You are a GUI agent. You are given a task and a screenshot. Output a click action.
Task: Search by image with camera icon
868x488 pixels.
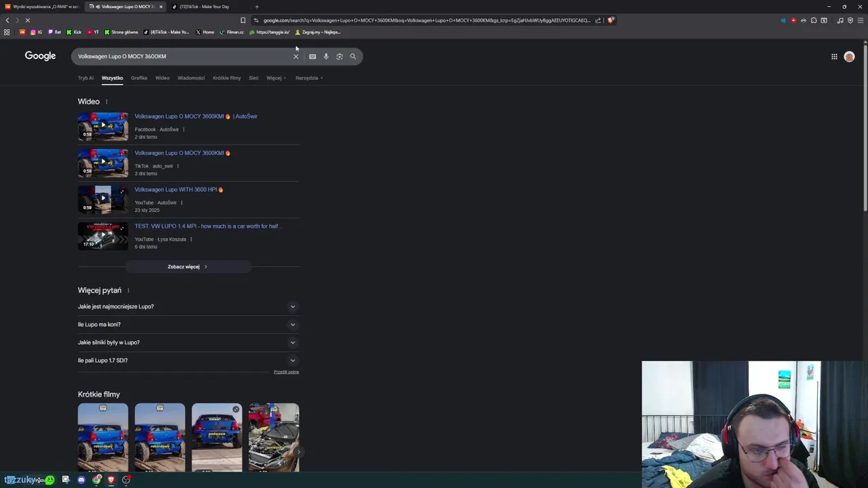point(340,56)
